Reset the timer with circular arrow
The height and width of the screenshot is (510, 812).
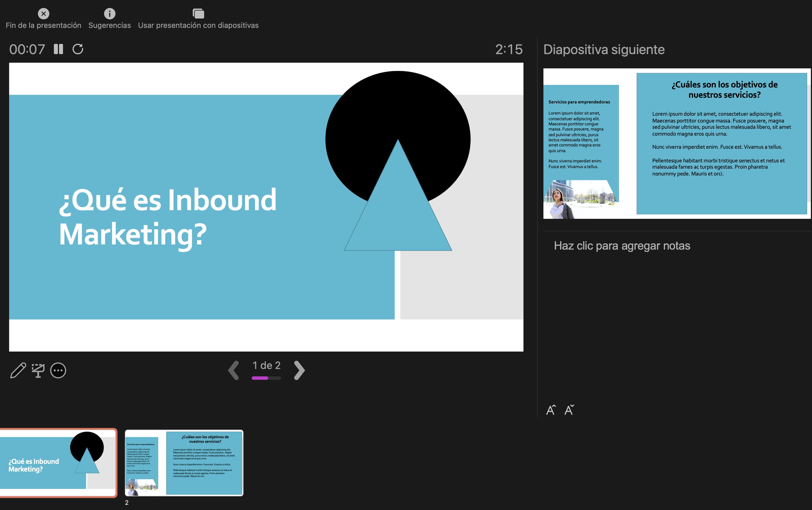[78, 49]
